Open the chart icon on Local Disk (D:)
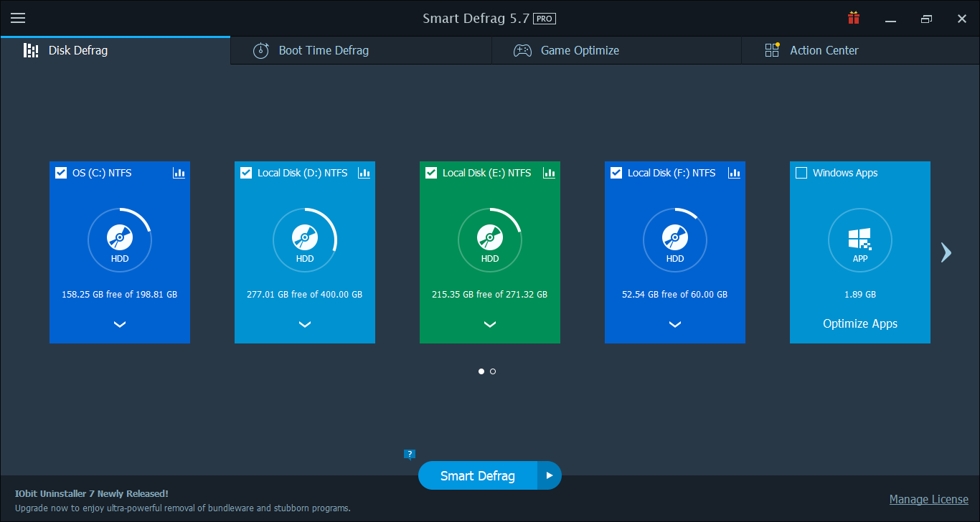 364,173
